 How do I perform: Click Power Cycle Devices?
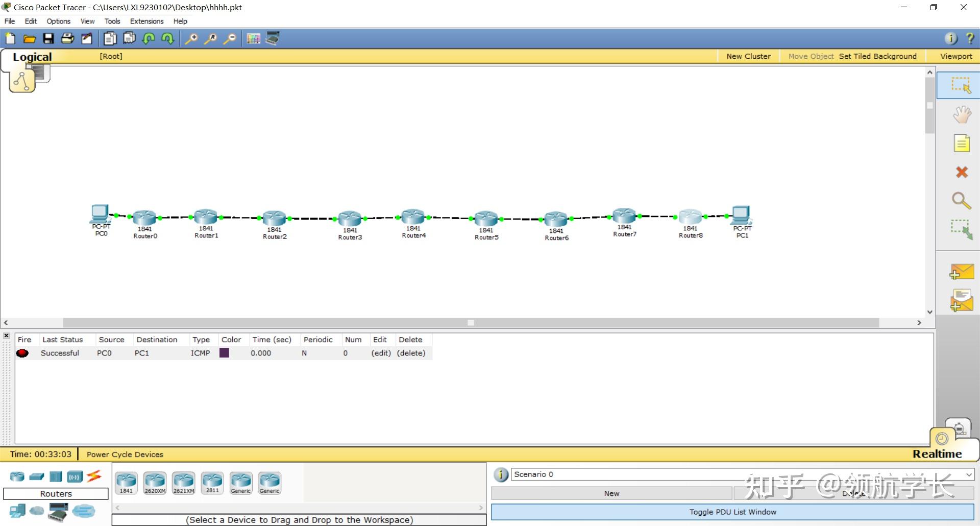point(125,454)
